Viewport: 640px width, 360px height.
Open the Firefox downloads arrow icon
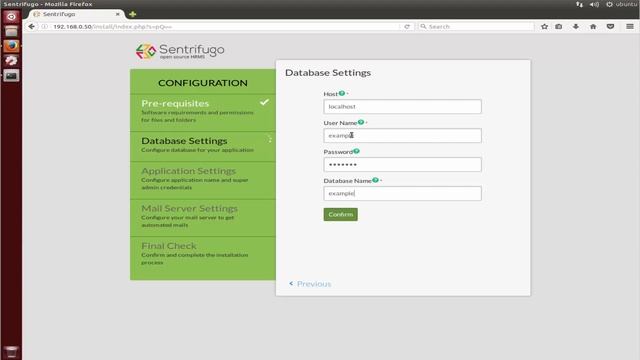(576, 27)
